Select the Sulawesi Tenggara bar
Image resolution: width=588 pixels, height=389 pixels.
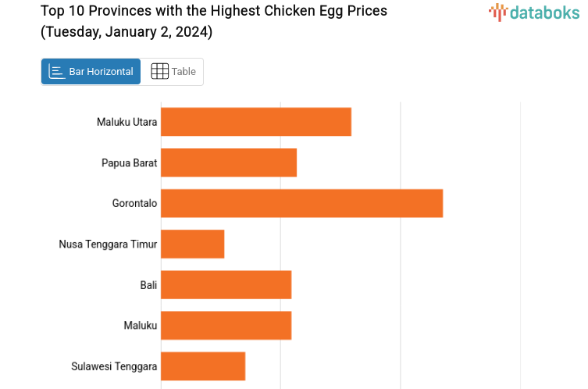pyautogui.click(x=203, y=366)
